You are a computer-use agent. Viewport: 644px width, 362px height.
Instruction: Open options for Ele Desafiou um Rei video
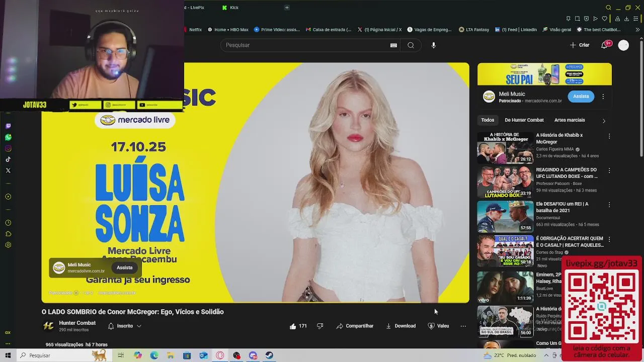(x=609, y=205)
